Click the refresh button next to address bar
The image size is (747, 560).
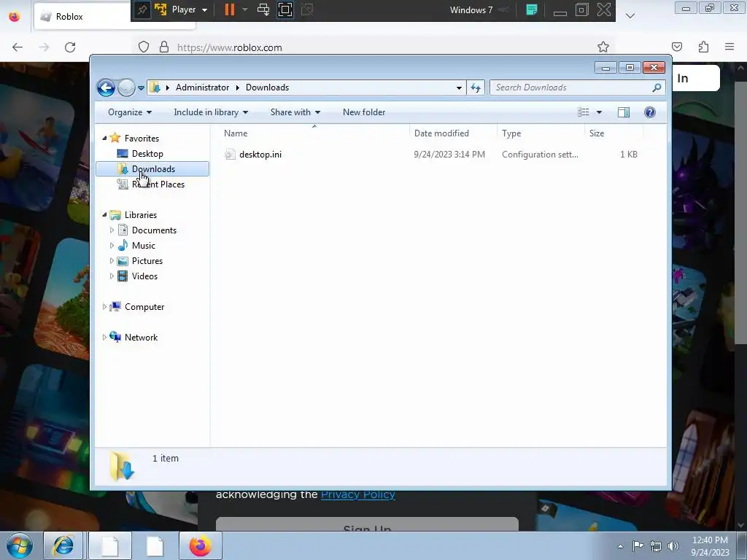[476, 87]
